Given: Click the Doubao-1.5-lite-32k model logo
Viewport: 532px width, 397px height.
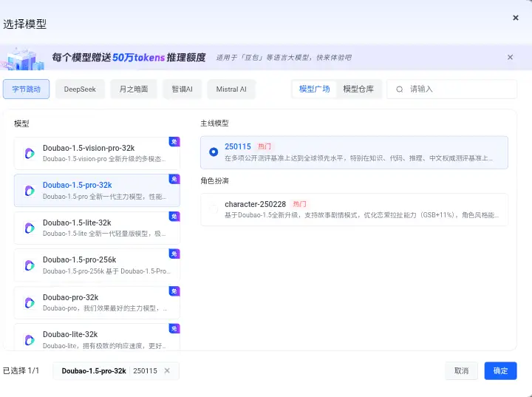Looking at the screenshot, I should click(30, 228).
